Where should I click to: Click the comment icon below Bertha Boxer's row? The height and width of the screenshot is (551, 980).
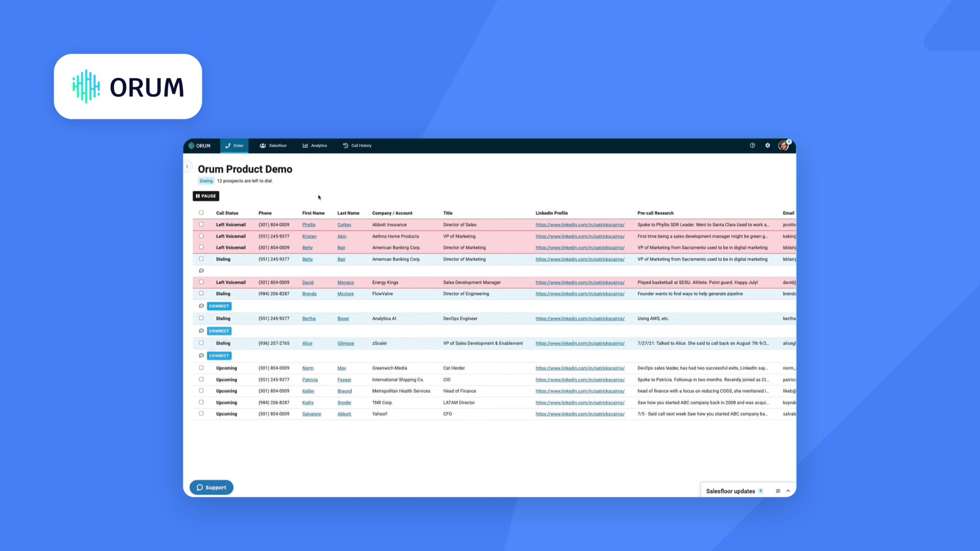pos(201,331)
